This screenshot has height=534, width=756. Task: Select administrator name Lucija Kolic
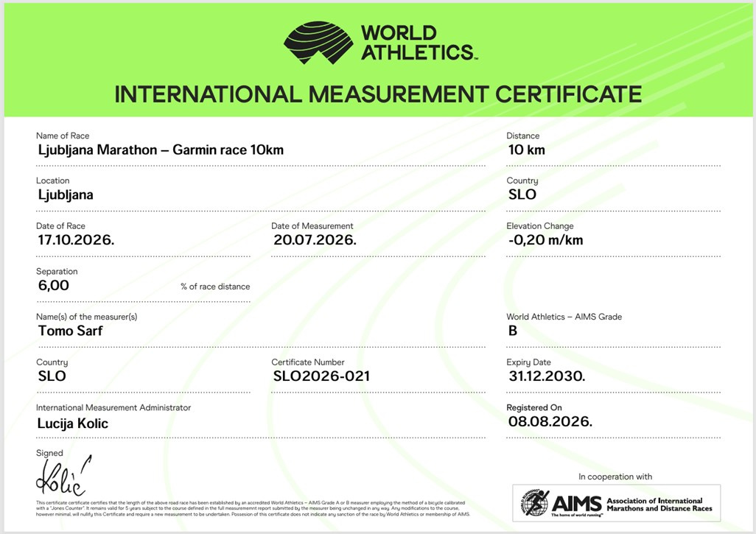point(73,424)
